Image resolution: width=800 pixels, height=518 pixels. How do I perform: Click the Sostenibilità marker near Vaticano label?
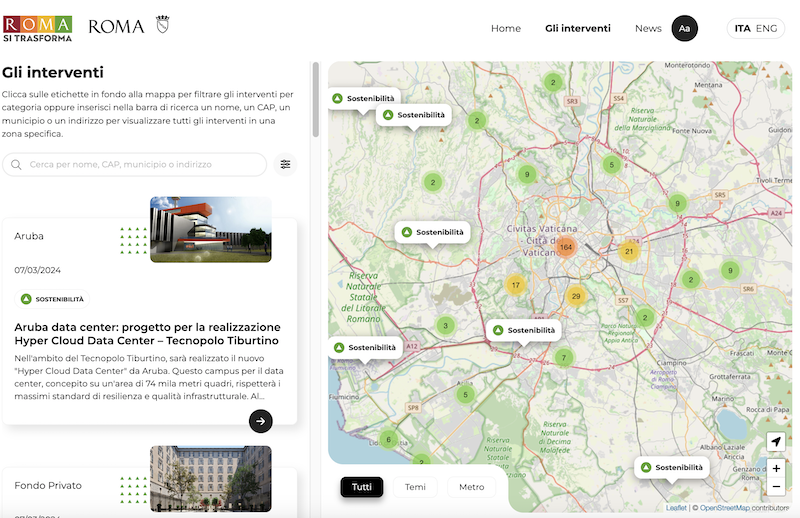(x=433, y=232)
